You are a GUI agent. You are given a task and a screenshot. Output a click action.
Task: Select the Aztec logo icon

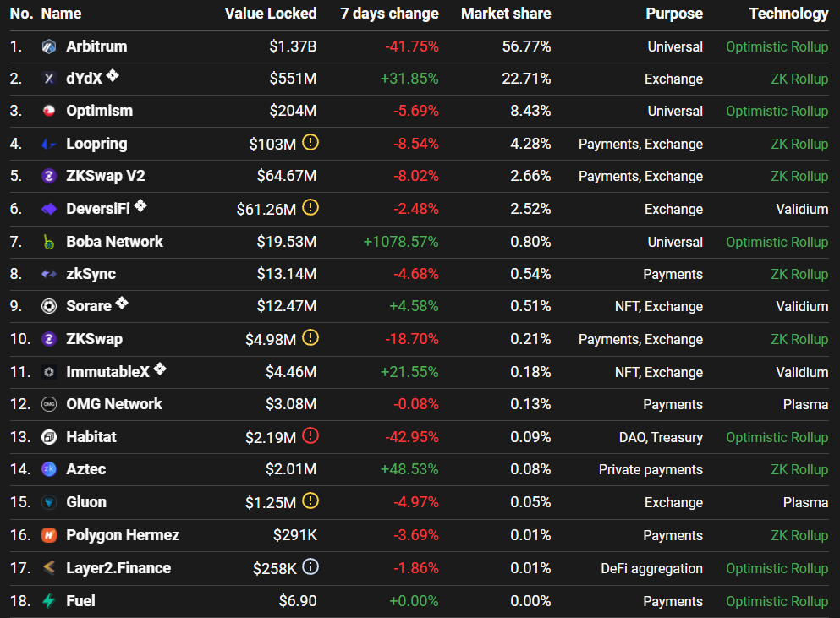point(47,469)
